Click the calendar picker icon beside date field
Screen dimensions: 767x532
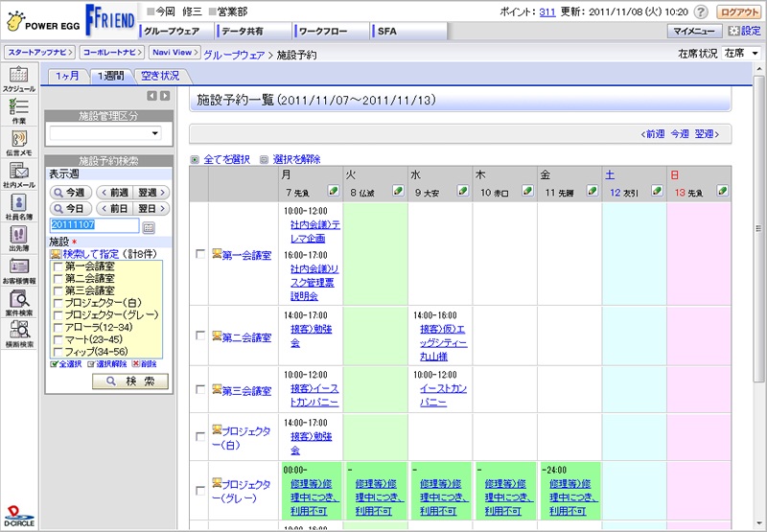tap(149, 227)
